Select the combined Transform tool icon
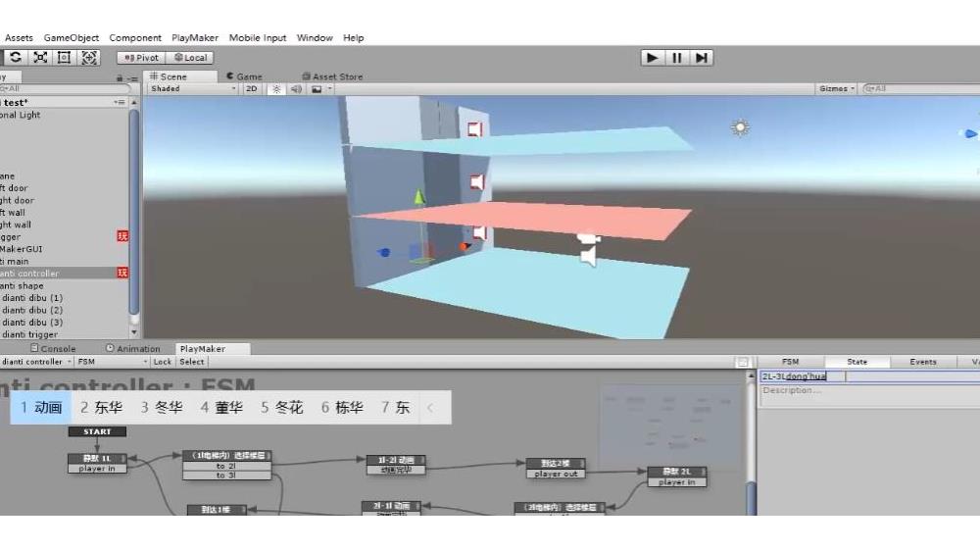 [x=89, y=58]
